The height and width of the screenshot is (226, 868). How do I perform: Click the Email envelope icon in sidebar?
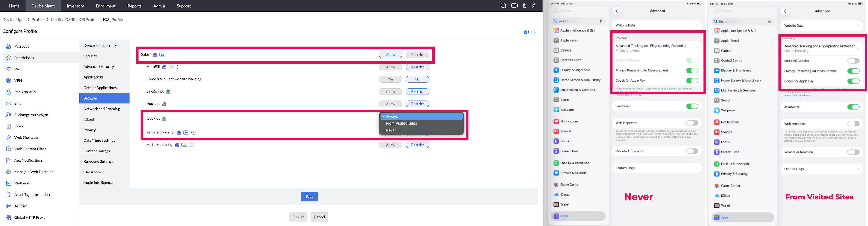pos(9,104)
